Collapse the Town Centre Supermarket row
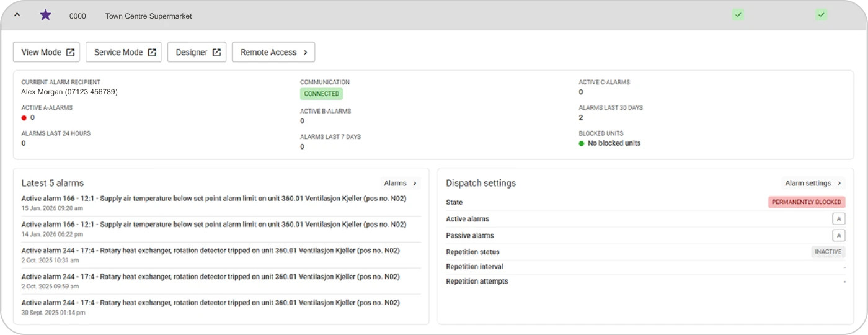This screenshot has height=335, width=868. [x=17, y=15]
